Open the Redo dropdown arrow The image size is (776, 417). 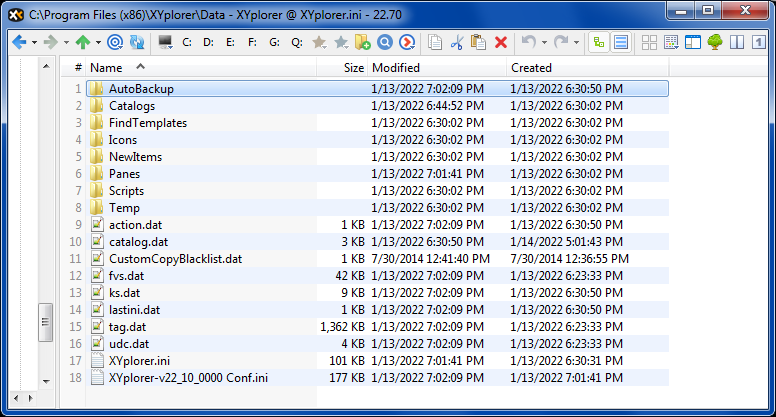point(577,43)
